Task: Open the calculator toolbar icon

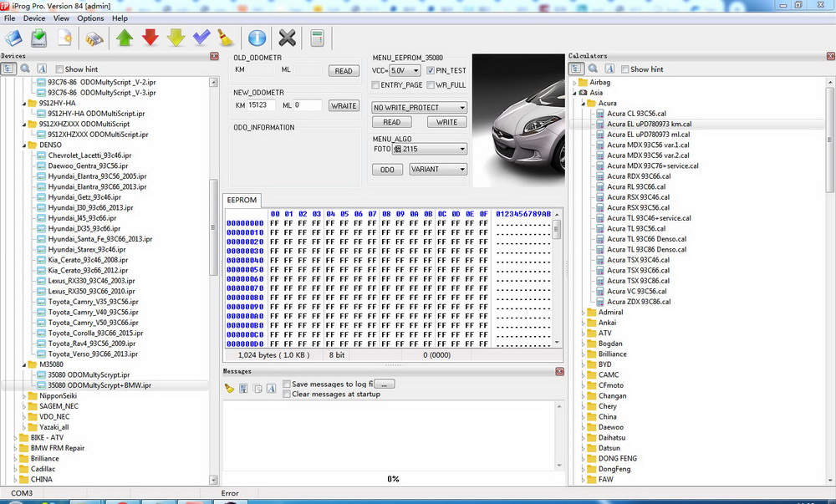Action: click(317, 38)
